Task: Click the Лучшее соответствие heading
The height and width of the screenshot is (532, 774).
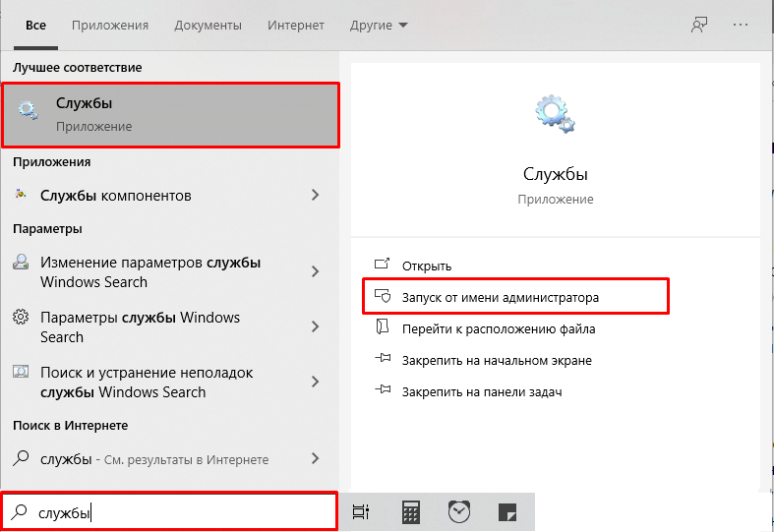Action: coord(78,68)
